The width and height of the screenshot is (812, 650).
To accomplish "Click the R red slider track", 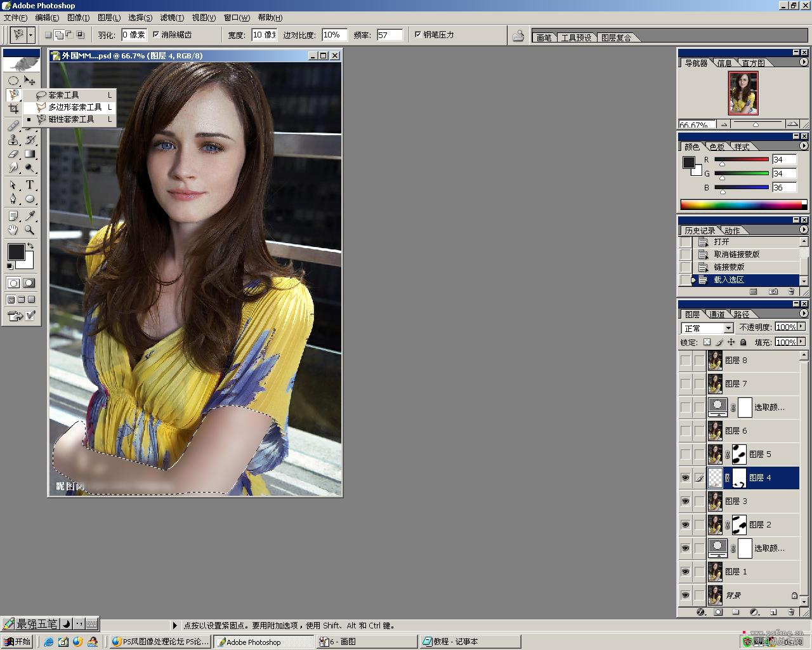I will pyautogui.click(x=742, y=160).
